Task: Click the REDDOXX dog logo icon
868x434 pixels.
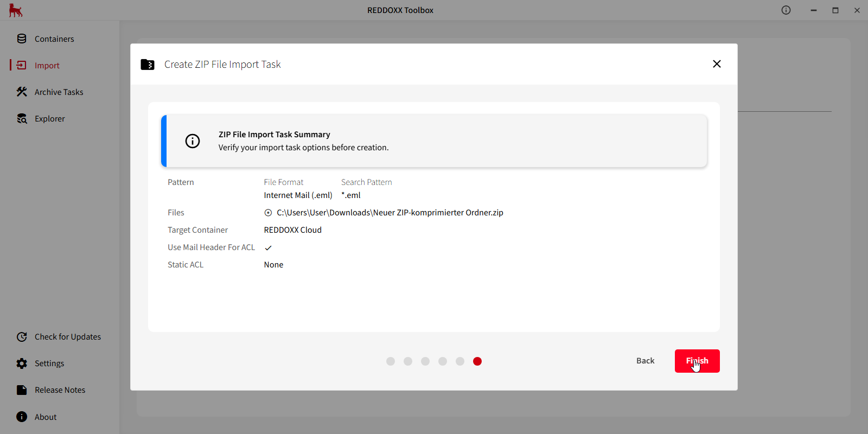Action: pos(16,10)
